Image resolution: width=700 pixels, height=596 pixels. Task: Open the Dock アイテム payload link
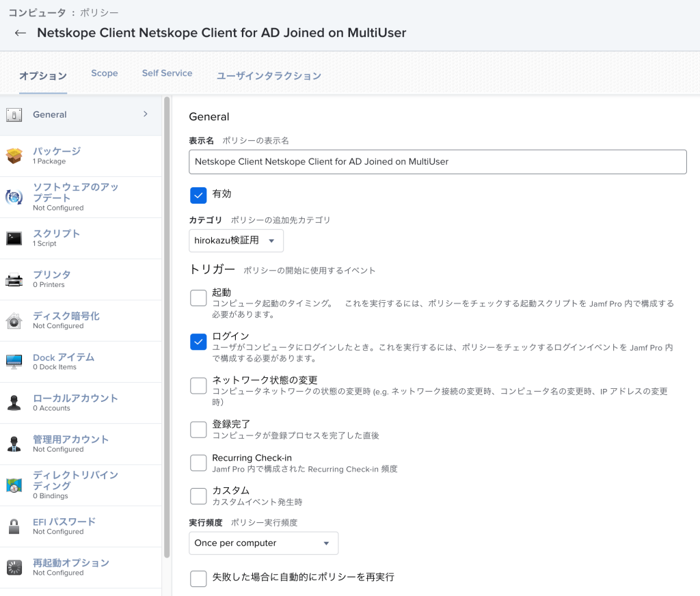coord(64,357)
